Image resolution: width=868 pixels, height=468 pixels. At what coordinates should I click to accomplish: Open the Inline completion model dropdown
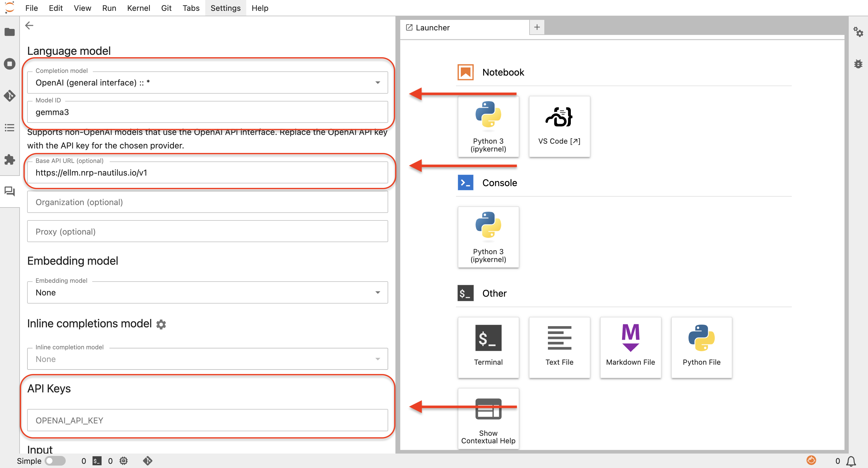(207, 359)
